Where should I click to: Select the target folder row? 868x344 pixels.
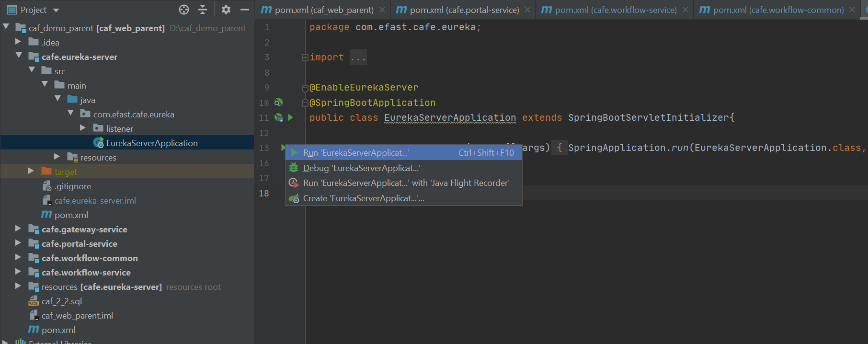[x=127, y=172]
